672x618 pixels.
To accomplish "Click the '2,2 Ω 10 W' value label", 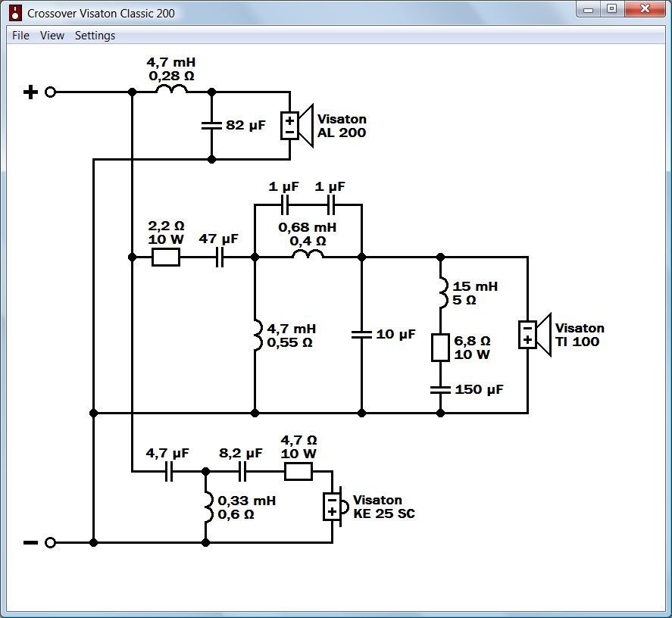I will click(x=166, y=233).
